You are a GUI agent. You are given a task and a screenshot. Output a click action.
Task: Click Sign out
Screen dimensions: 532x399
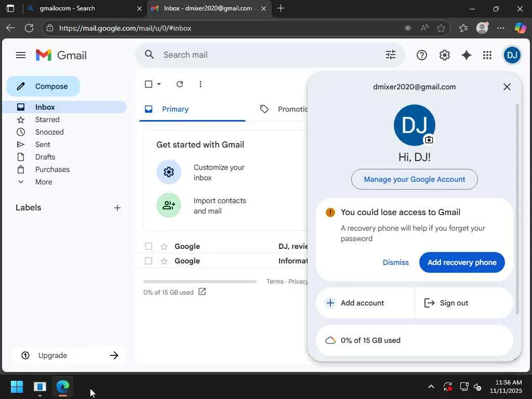464,303
